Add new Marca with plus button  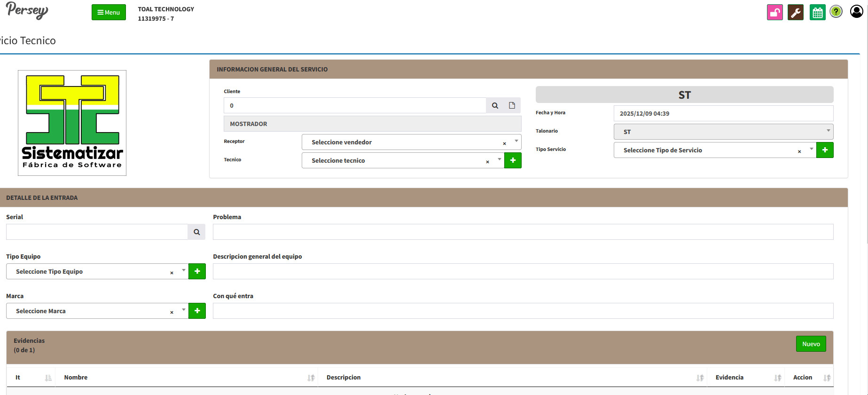pos(197,311)
